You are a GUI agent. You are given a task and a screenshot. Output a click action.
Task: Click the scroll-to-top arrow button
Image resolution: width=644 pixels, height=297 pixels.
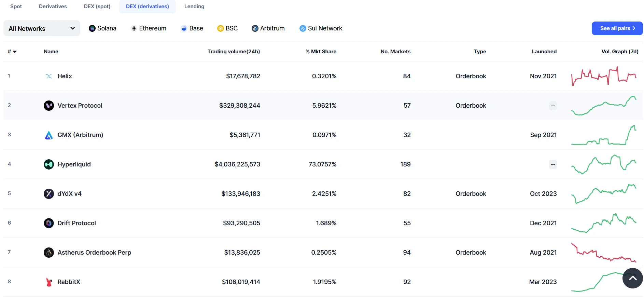[x=632, y=278]
